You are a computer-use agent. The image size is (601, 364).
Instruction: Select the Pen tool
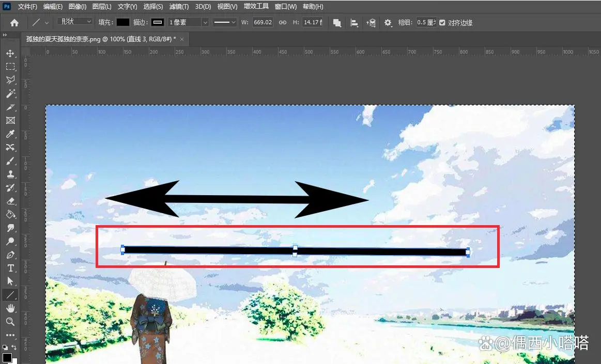point(10,255)
